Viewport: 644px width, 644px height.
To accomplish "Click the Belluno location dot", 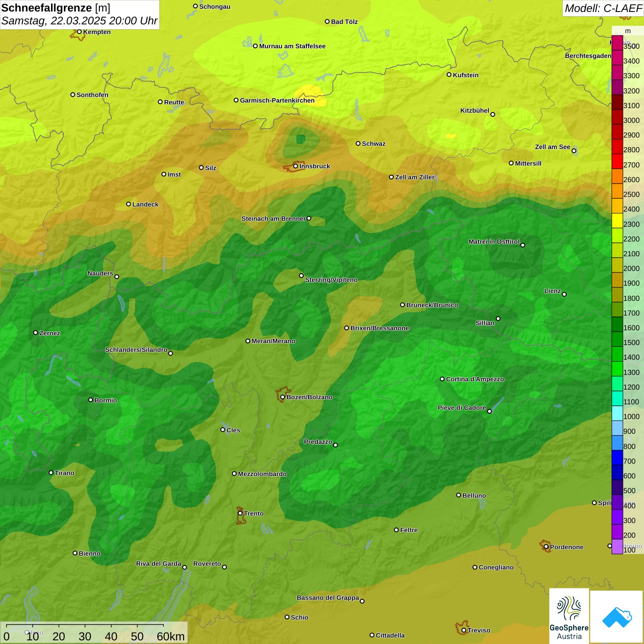I will tap(459, 495).
